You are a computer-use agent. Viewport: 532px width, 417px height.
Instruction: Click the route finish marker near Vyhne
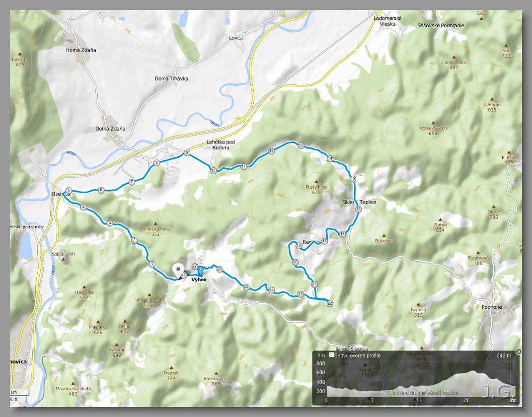(178, 271)
